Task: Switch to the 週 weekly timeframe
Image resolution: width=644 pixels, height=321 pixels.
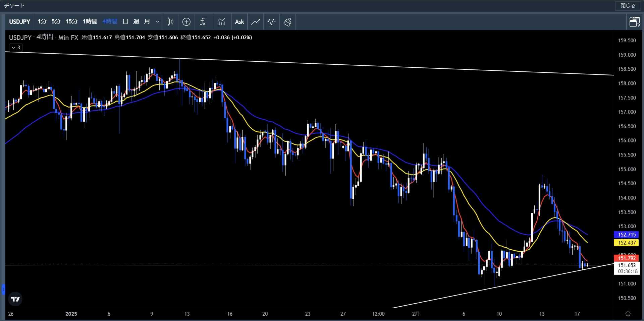Action: click(136, 21)
